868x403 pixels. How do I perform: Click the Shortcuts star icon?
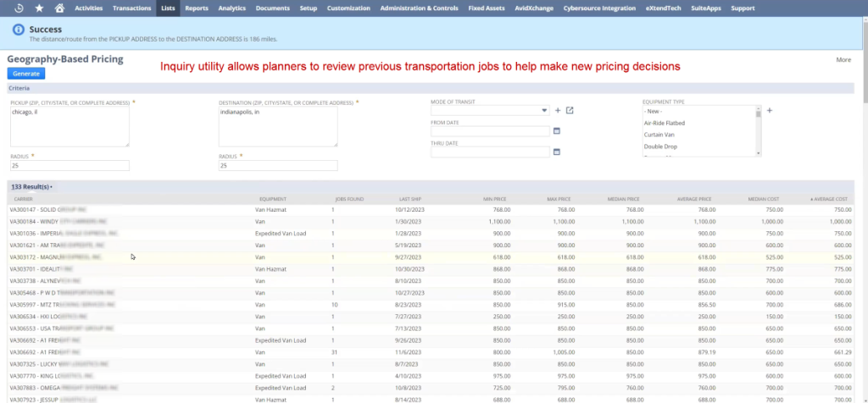(x=39, y=8)
